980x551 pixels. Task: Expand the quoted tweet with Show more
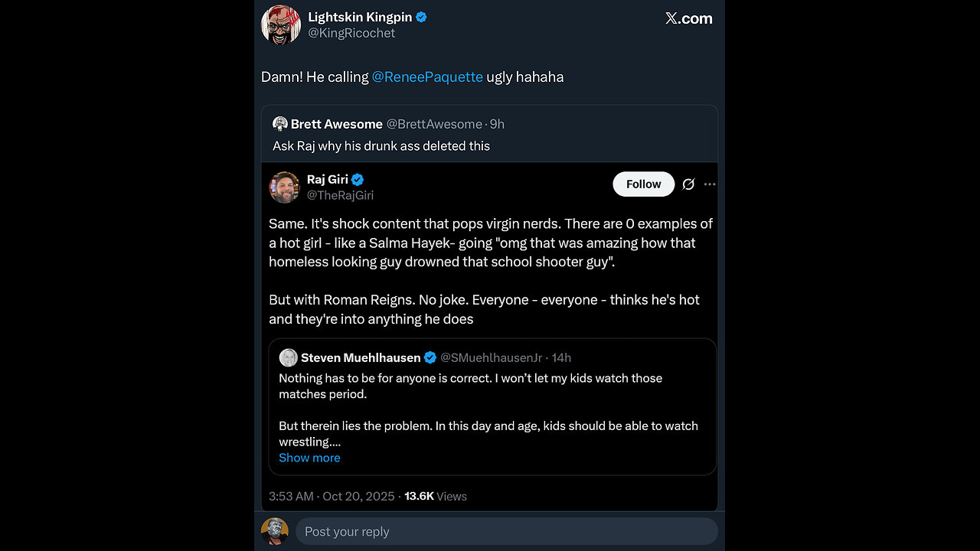(x=309, y=458)
